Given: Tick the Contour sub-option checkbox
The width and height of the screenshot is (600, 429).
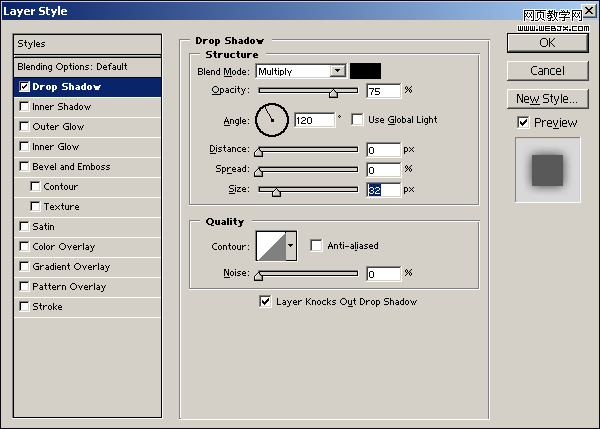Looking at the screenshot, I should (x=35, y=186).
